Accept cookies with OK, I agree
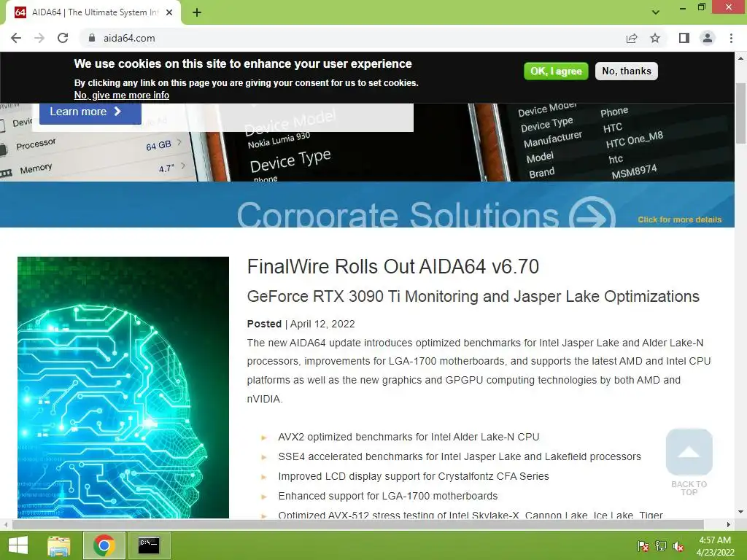The image size is (747, 560). 556,71
